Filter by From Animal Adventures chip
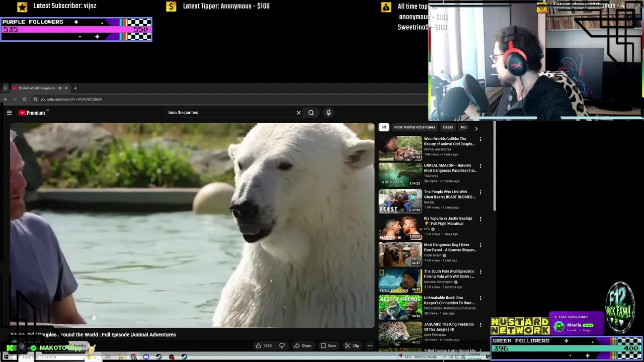The width and height of the screenshot is (644, 362). pos(415,127)
